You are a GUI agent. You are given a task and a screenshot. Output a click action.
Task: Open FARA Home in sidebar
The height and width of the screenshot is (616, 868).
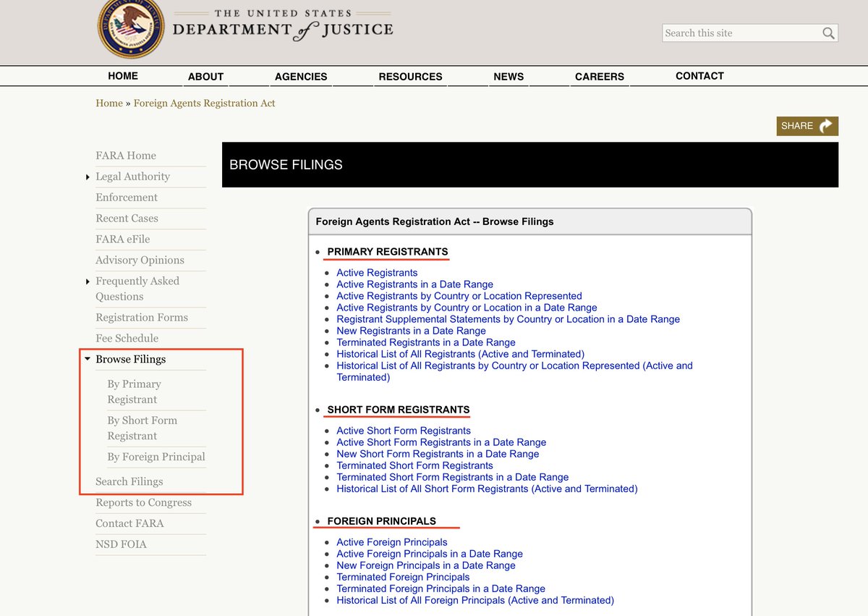click(126, 156)
